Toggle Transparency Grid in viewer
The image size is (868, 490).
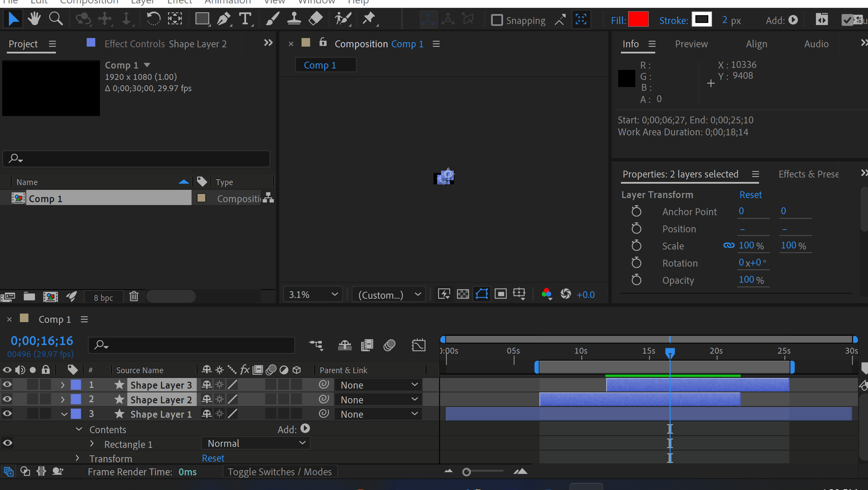463,294
